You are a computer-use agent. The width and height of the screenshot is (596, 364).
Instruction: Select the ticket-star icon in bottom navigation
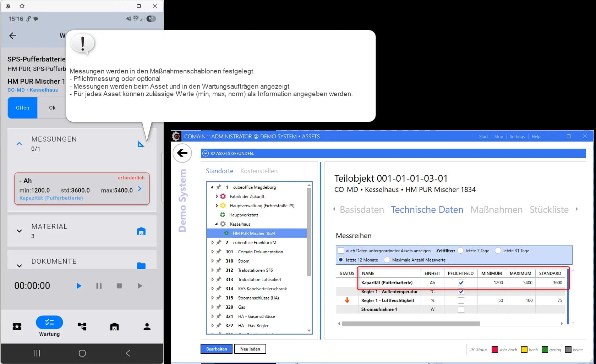tap(17, 326)
